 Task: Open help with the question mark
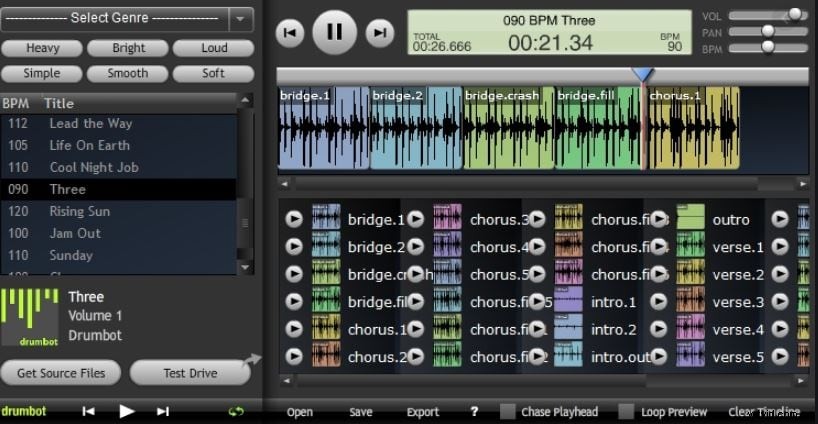(474, 411)
